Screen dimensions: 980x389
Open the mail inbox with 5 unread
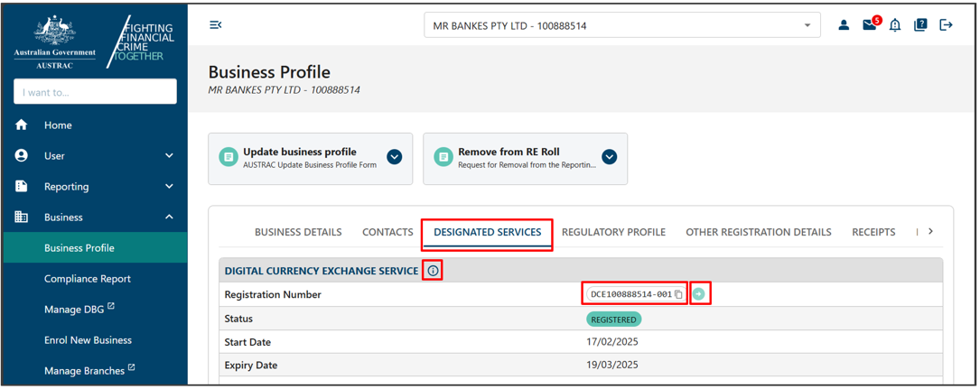[x=870, y=24]
